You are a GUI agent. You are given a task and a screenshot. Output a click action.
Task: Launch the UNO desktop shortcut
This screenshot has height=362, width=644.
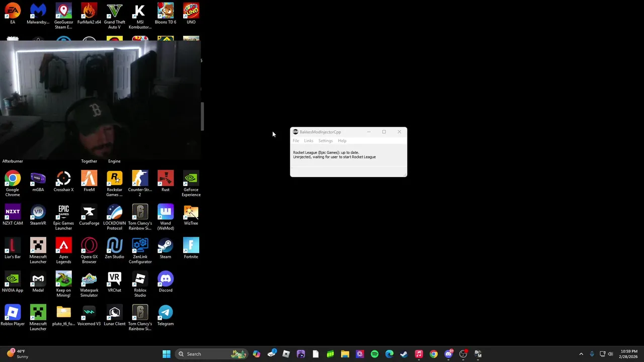[x=191, y=14]
